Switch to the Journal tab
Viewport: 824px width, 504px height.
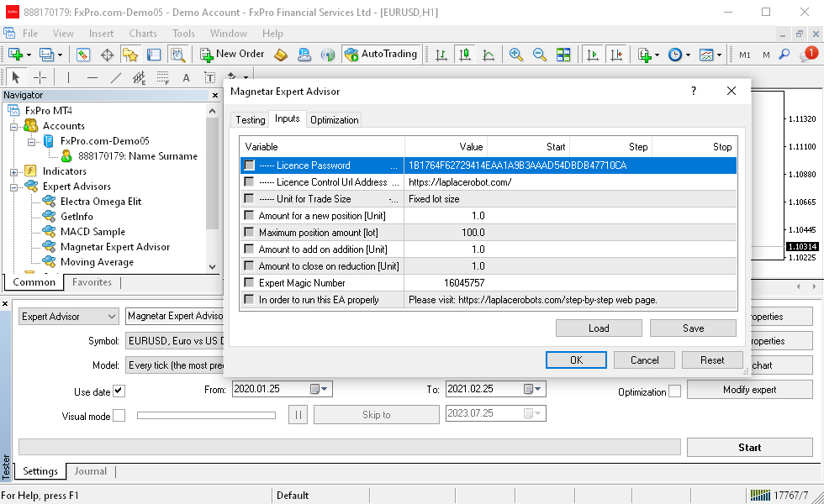pyautogui.click(x=91, y=471)
